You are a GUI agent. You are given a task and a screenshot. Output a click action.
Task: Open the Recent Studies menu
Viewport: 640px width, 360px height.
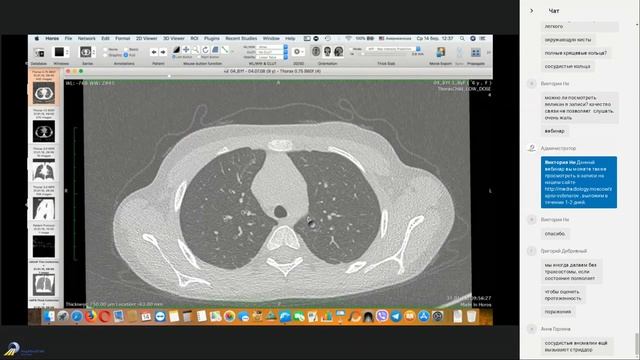(x=241, y=38)
